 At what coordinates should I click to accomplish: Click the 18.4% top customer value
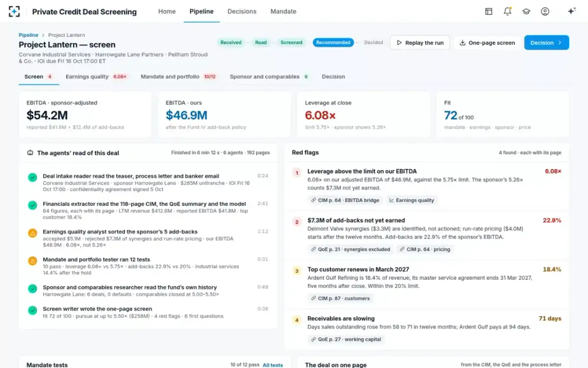(x=552, y=269)
